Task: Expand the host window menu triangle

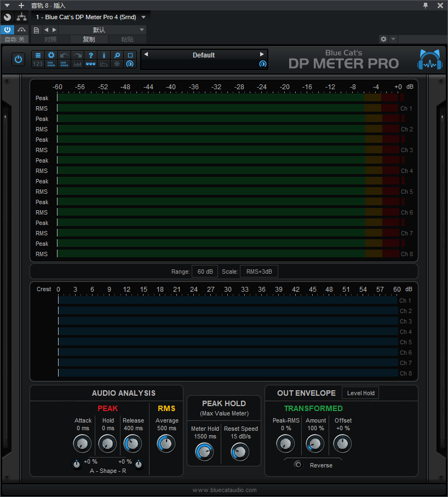Action: click(7, 5)
